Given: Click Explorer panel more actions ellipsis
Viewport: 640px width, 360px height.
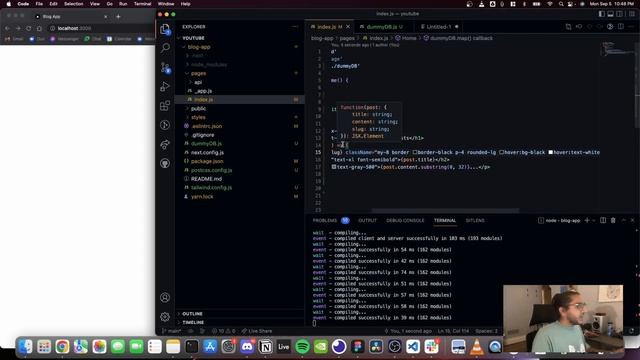Looking at the screenshot, I should pyautogui.click(x=295, y=27).
